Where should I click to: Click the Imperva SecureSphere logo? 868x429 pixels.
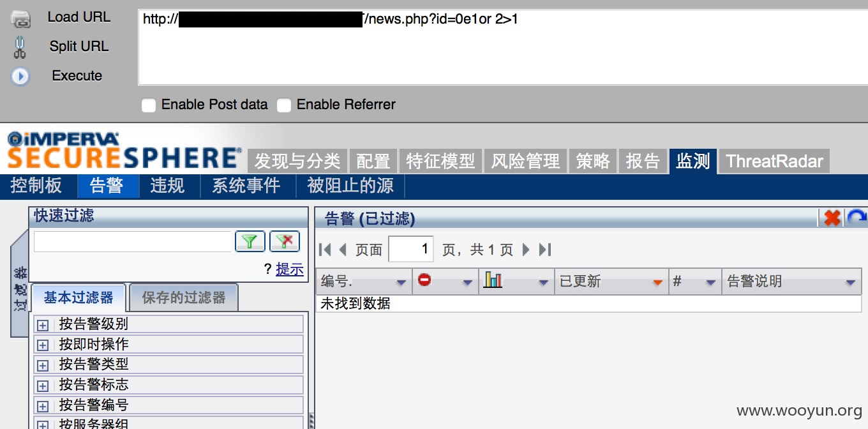[124, 151]
